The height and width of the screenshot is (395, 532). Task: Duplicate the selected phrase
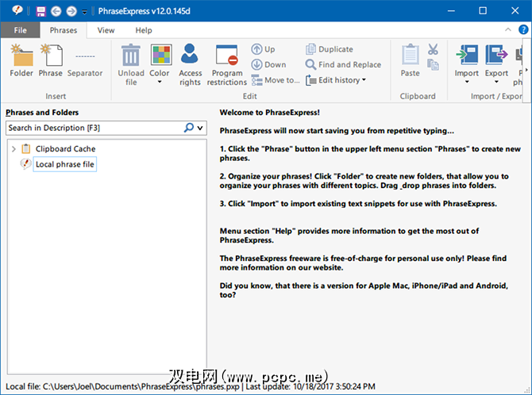coord(330,49)
